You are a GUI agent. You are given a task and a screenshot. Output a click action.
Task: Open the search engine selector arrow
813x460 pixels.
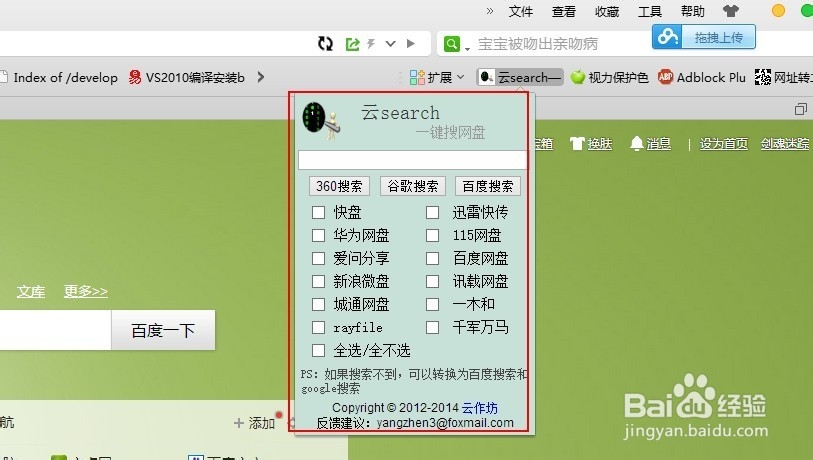tap(467, 49)
